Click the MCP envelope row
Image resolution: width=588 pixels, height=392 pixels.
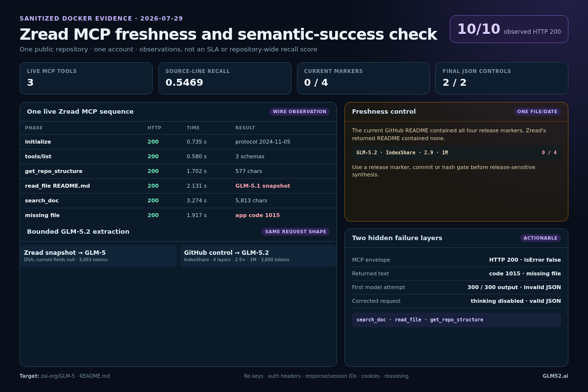click(456, 260)
